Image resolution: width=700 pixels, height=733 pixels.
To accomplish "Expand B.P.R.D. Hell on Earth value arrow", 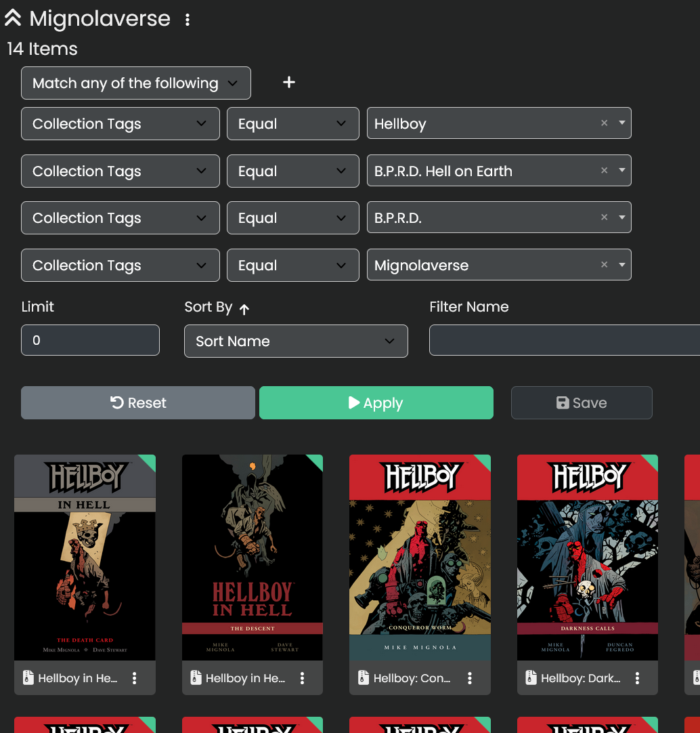I will pyautogui.click(x=622, y=171).
